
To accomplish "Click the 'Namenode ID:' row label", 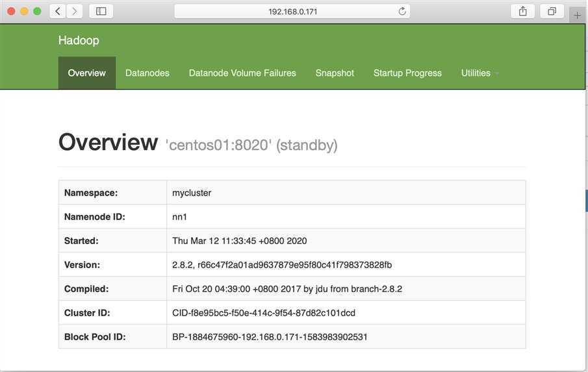I will (x=94, y=217).
